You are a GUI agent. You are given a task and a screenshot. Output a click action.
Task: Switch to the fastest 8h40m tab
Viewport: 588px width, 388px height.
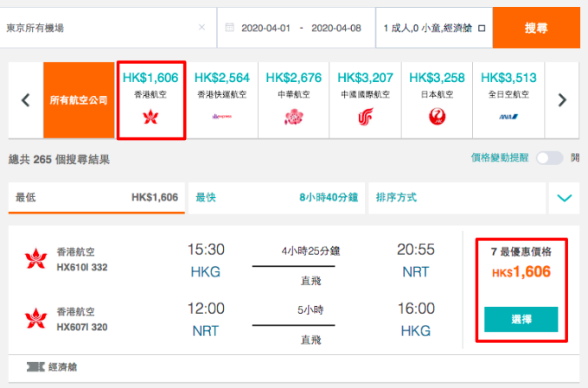pyautogui.click(x=277, y=198)
